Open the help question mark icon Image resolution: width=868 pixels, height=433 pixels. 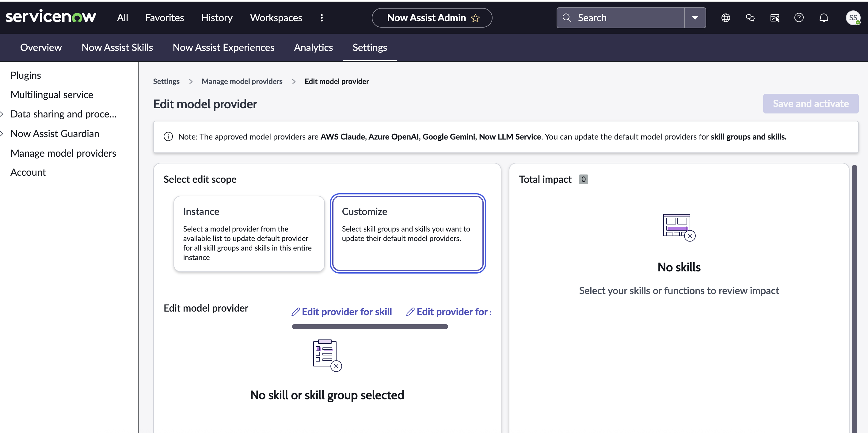(x=799, y=18)
